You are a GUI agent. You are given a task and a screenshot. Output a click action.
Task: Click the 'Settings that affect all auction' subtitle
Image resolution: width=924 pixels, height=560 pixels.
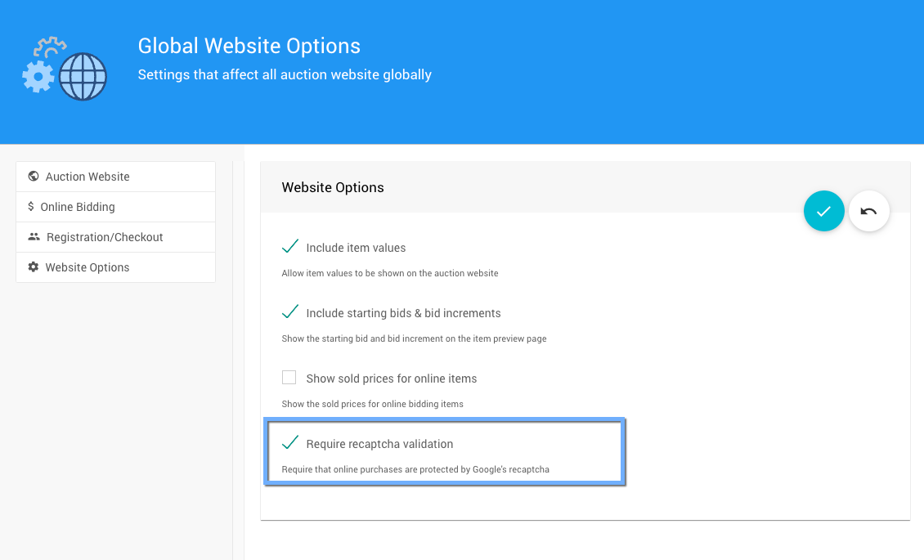click(285, 75)
